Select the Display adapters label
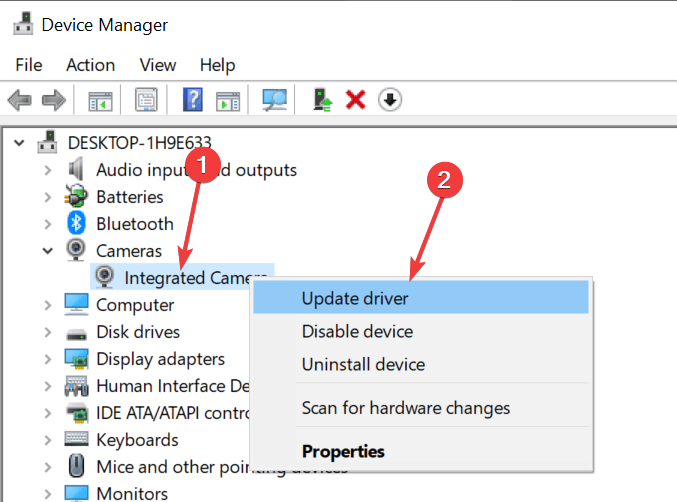The width and height of the screenshot is (677, 502). pos(160,359)
